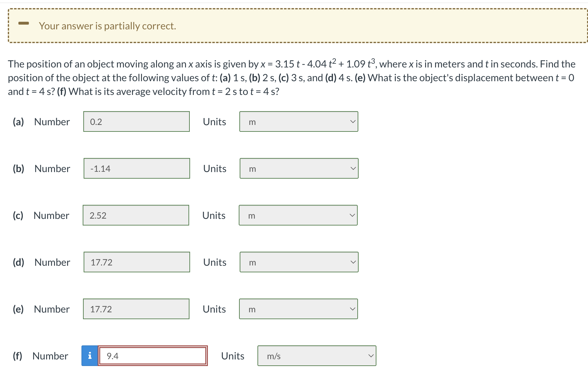Open the units dropdown for part (b)

(299, 168)
